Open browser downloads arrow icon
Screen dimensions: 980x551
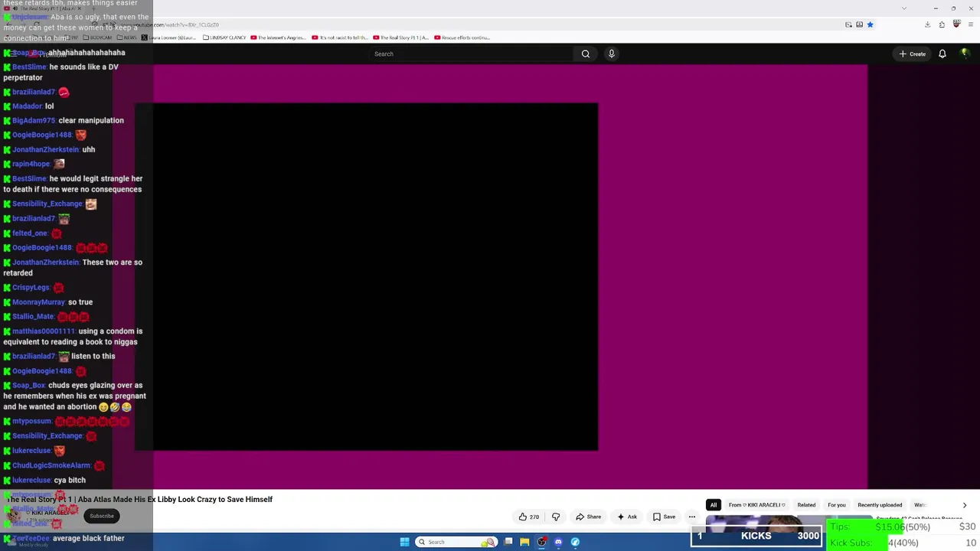pos(927,24)
